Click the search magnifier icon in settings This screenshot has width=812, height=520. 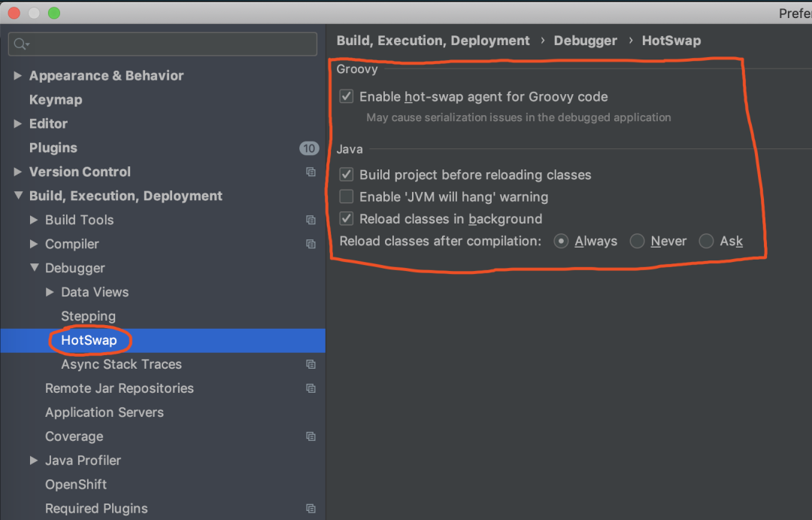pyautogui.click(x=21, y=44)
